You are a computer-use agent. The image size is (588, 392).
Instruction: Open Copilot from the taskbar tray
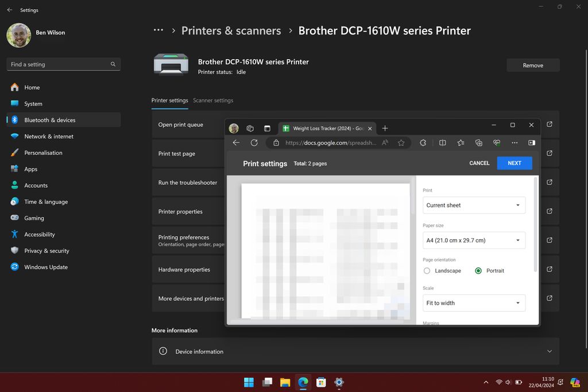(575, 382)
